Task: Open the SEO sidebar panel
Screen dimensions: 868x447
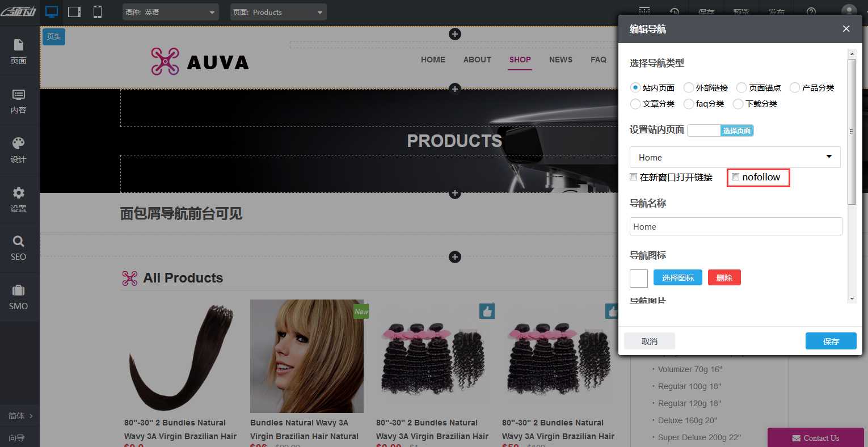Action: pyautogui.click(x=19, y=248)
